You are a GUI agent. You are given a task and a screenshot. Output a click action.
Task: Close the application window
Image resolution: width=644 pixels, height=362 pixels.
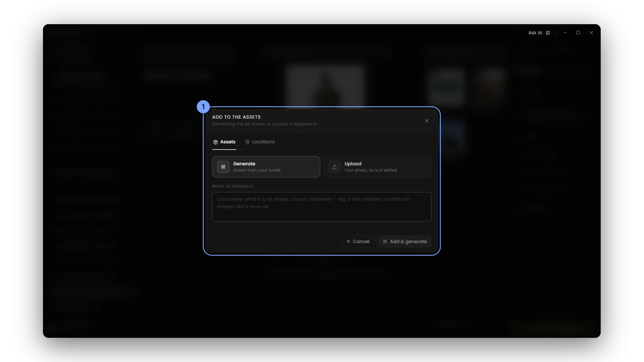pos(591,33)
